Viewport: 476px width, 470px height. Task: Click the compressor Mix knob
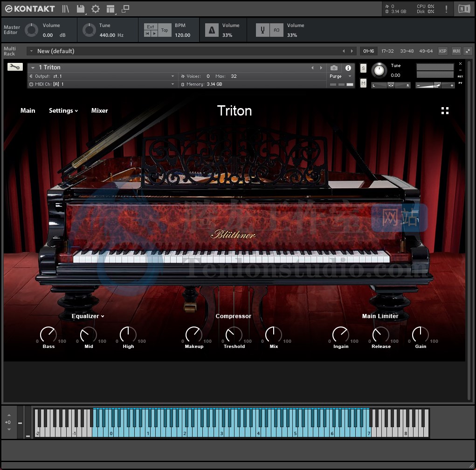click(274, 335)
